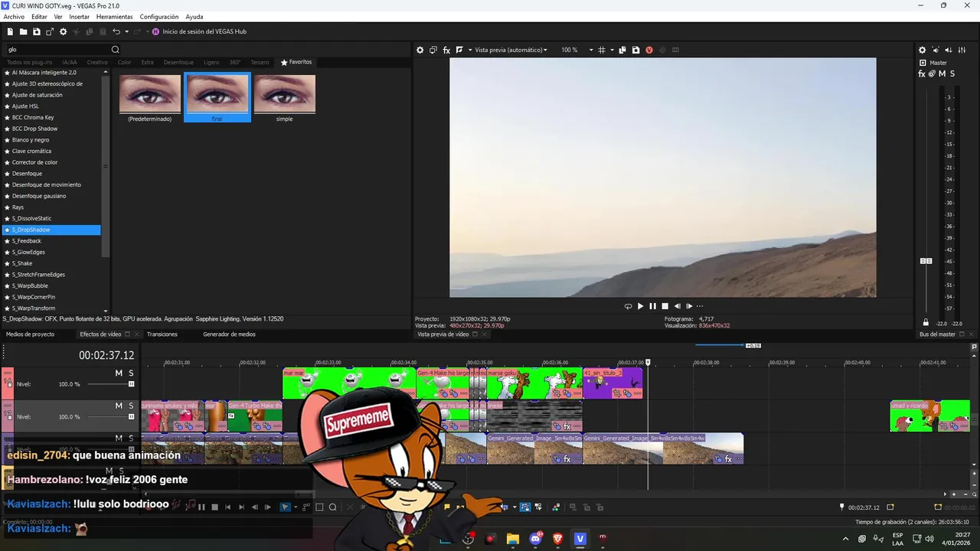Switch to VEGAS Pro taskbar icon
The height and width of the screenshot is (551, 980).
click(x=580, y=539)
